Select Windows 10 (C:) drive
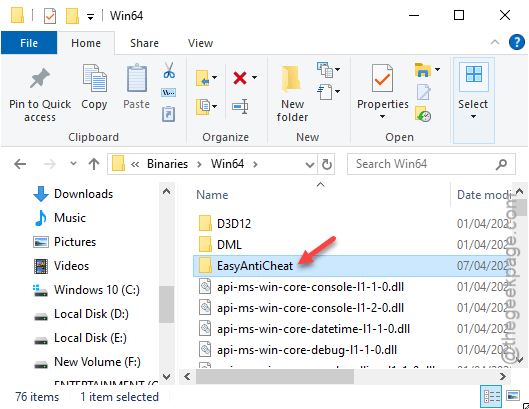Image resolution: width=529 pixels, height=409 pixels. click(x=86, y=290)
